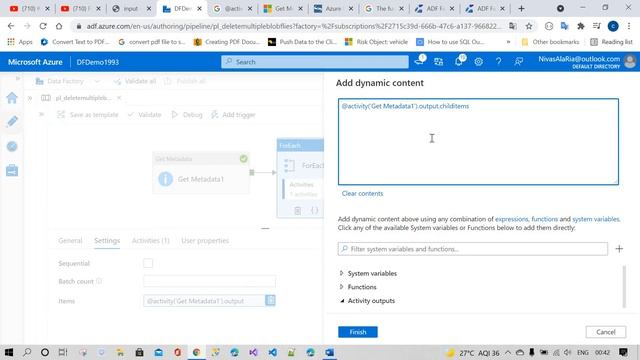Show hidden system tray icons
This screenshot has width=640, height=360.
[x=508, y=352]
